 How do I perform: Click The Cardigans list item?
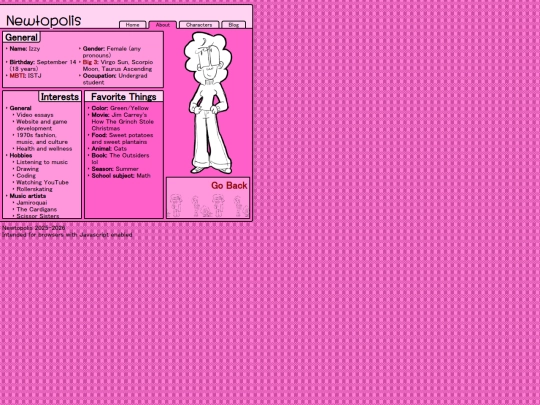pyautogui.click(x=37, y=209)
